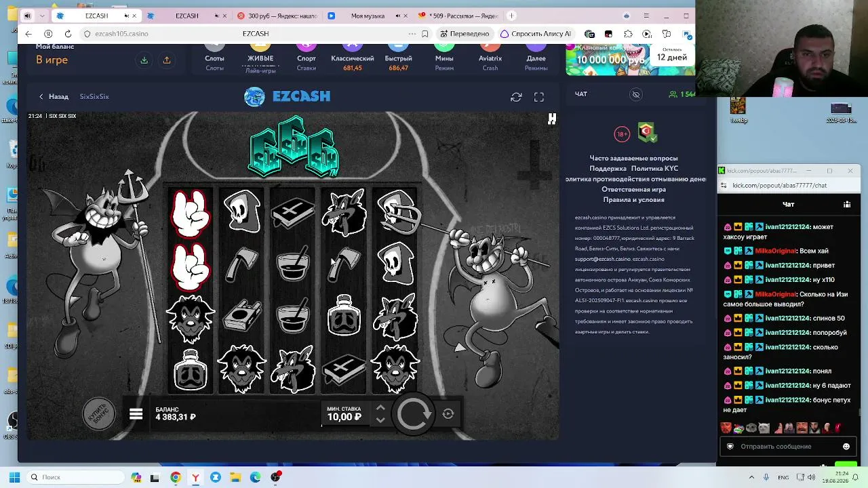Open the slot hamburger menu

click(136, 414)
